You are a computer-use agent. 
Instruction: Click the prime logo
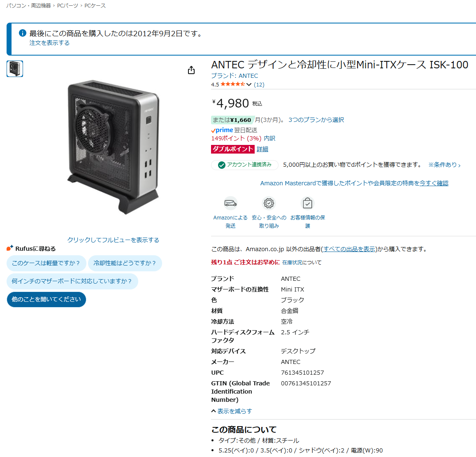[222, 130]
